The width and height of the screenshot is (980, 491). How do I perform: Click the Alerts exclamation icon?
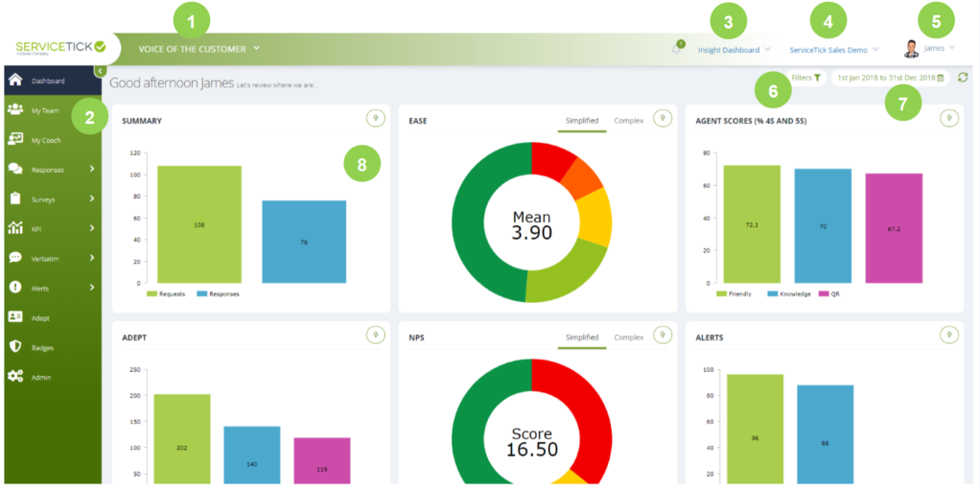click(15, 288)
